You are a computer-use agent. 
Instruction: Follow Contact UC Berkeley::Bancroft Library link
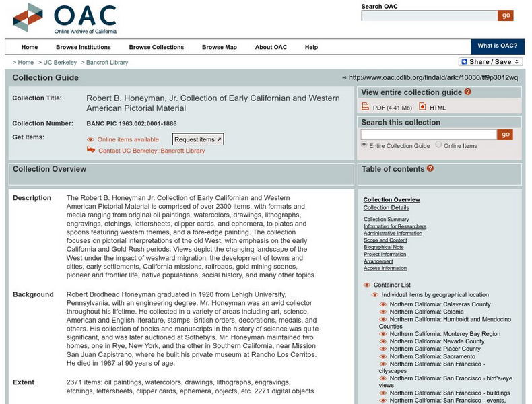152,151
